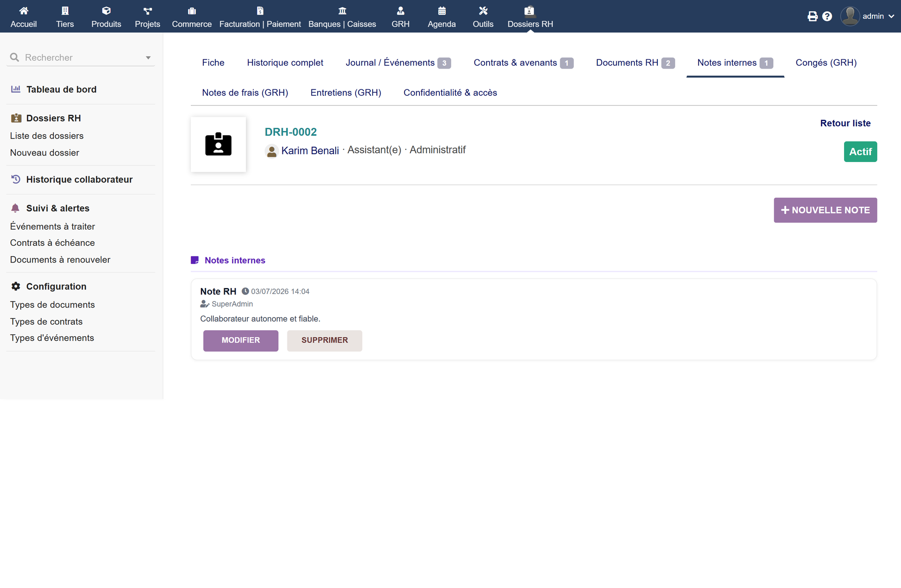This screenshot has width=901, height=588.
Task: Open Types de contrats
Action: coord(46,321)
